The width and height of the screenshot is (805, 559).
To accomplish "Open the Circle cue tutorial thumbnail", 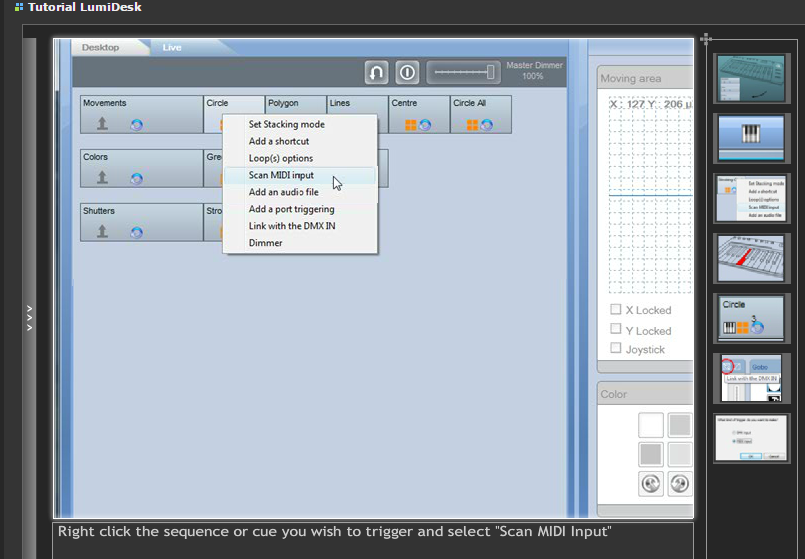I will coord(752,317).
